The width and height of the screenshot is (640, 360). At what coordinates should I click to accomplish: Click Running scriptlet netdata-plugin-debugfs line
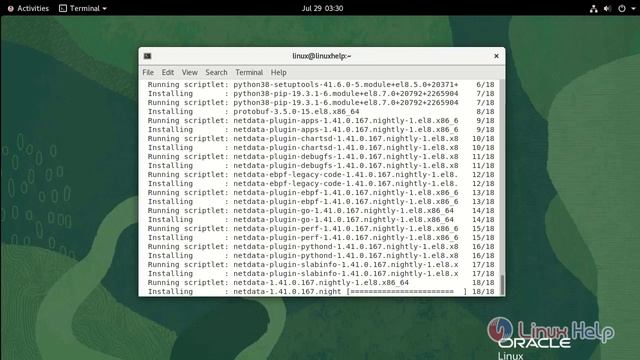pos(321,156)
